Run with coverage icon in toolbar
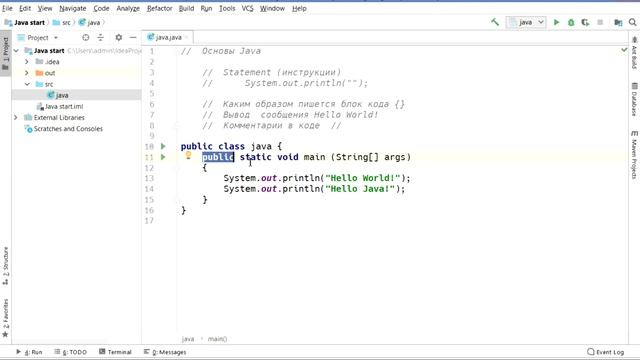 pyautogui.click(x=585, y=22)
